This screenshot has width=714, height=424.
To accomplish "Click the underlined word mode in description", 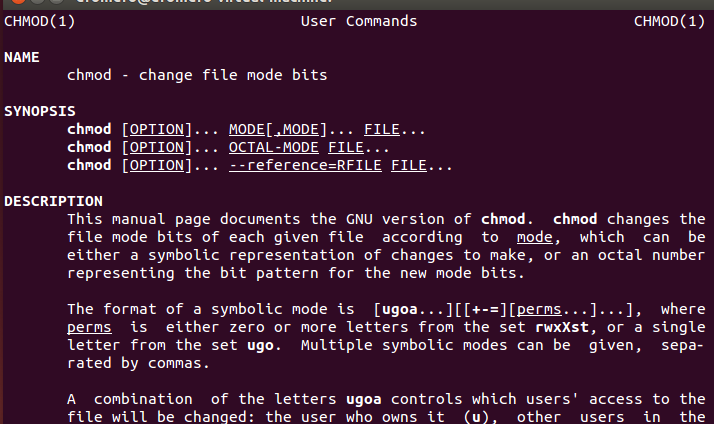I will [535, 237].
